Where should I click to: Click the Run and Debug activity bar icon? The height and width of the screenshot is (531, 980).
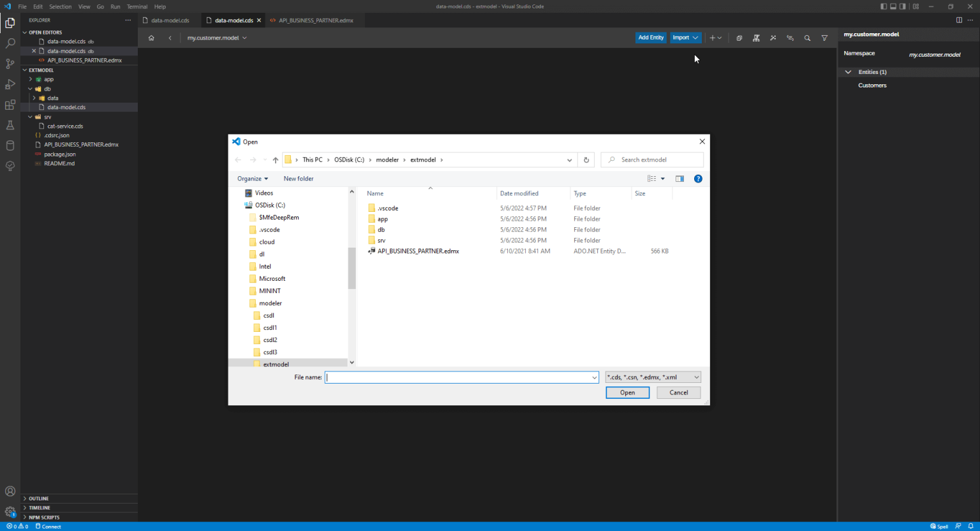click(x=10, y=84)
